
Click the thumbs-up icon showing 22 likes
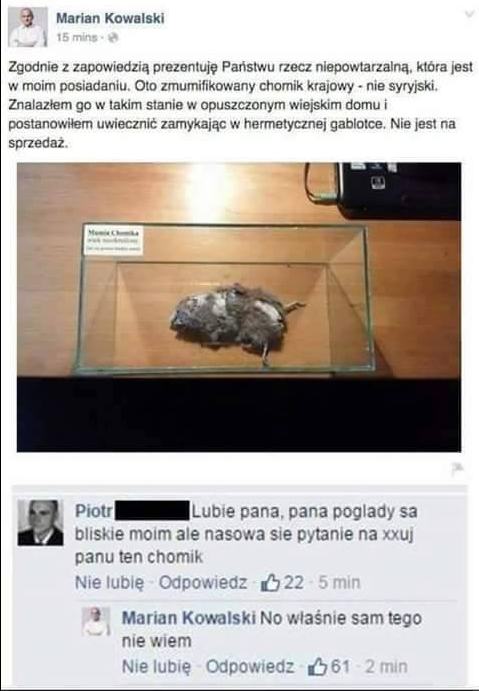tap(270, 583)
